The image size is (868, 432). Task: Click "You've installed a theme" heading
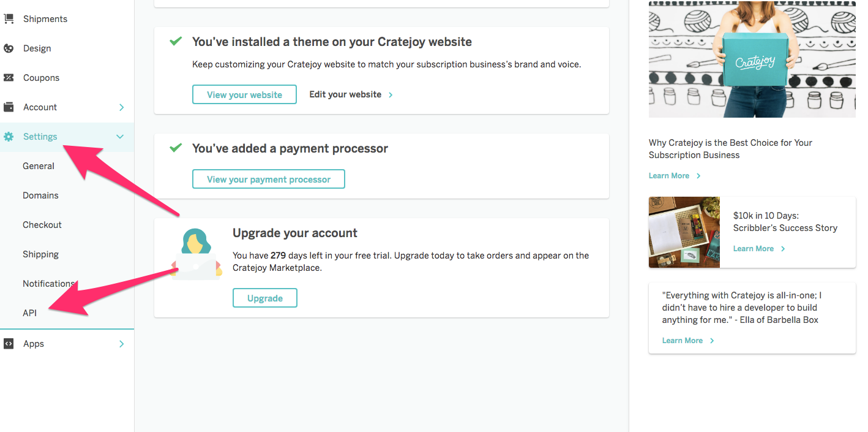(x=332, y=42)
